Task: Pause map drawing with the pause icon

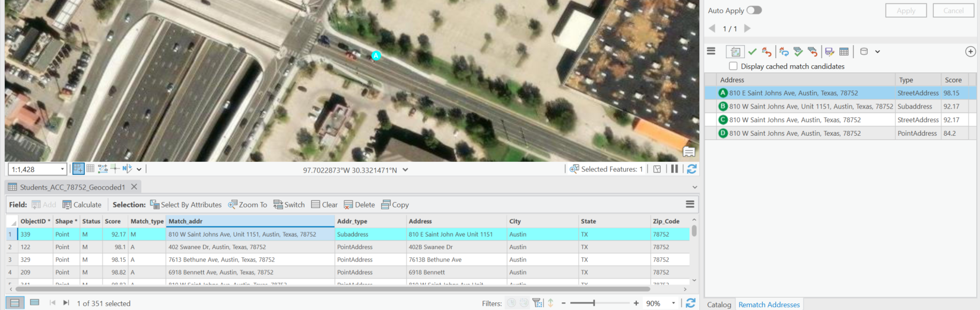Action: [x=674, y=169]
